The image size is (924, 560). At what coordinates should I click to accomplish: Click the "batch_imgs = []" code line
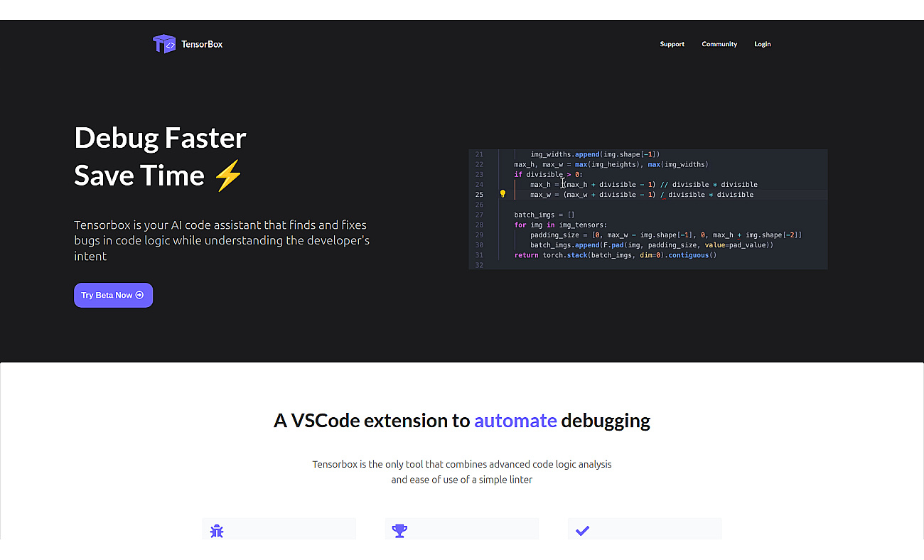tap(544, 215)
